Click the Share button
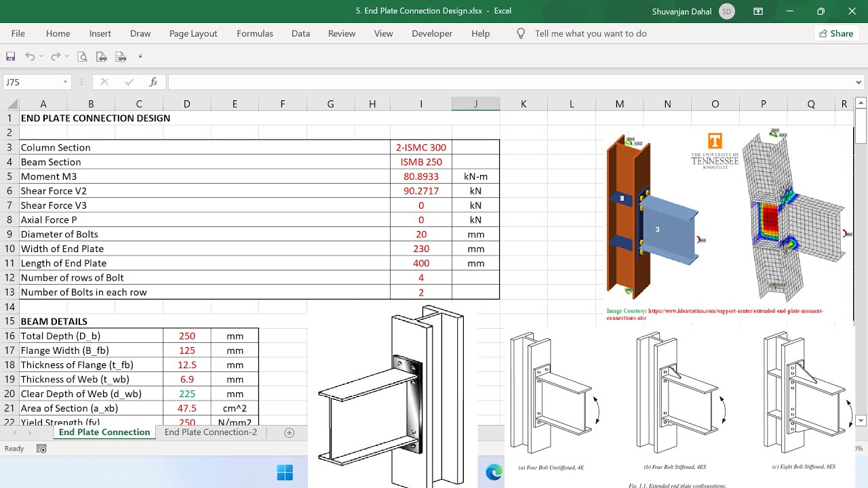Screen dimensions: 868x488 (836, 33)
